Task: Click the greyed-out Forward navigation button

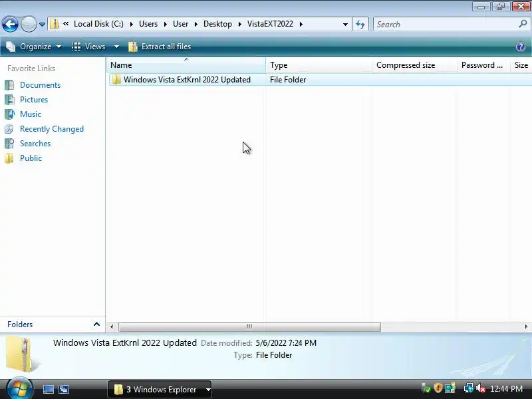Action: 29,24
